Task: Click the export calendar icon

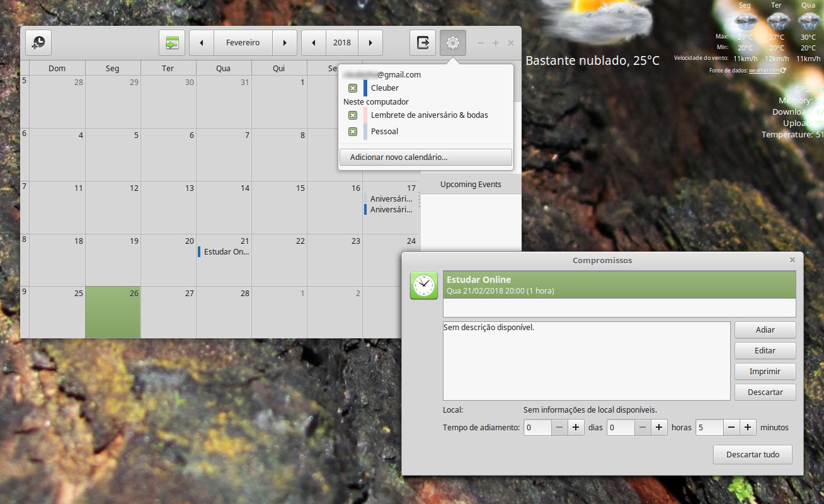Action: tap(423, 43)
